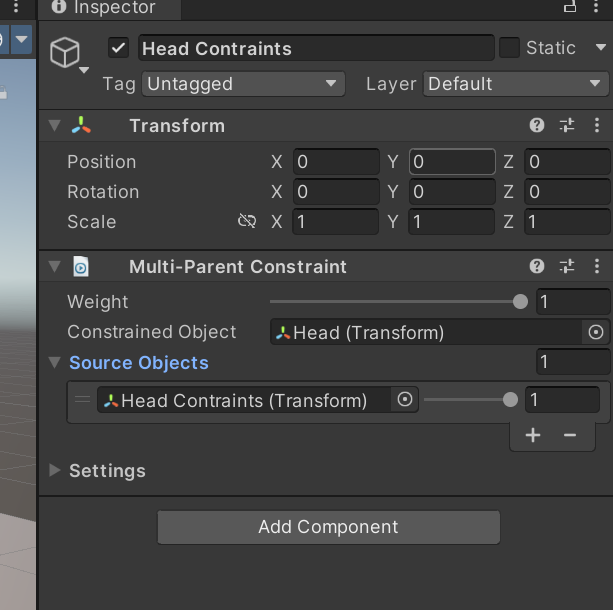Image resolution: width=613 pixels, height=610 pixels.
Task: Open Transform presets icon
Action: [567, 125]
